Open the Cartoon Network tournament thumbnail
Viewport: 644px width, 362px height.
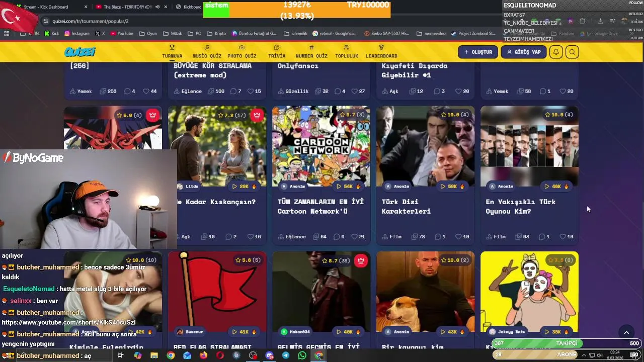point(321,146)
